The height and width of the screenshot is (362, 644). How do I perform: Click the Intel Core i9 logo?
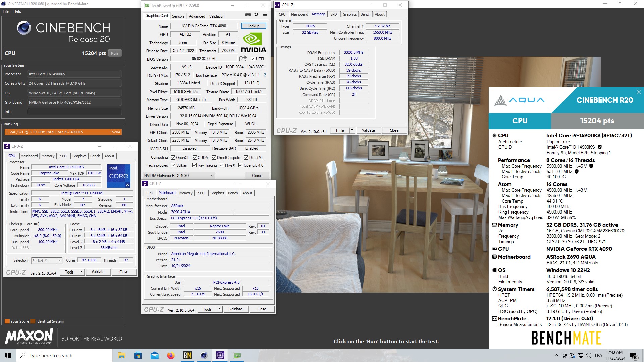119,176
